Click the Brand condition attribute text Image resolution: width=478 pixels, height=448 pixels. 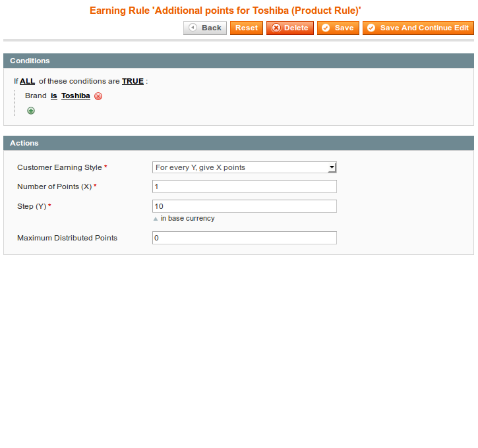[36, 96]
